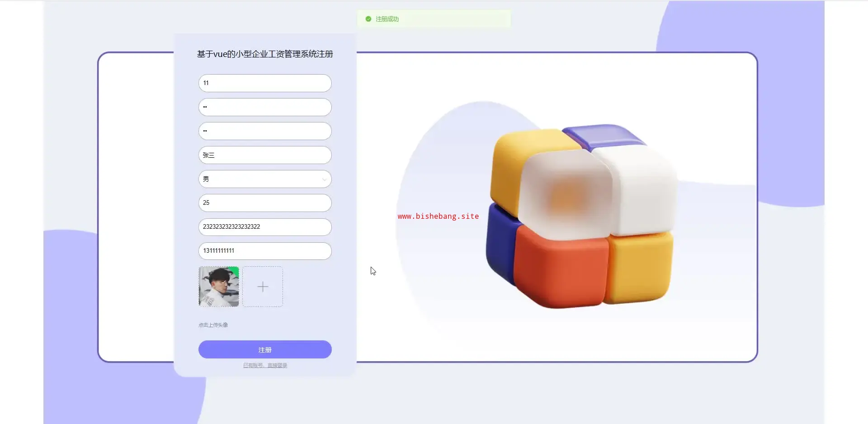Select the uploaded avatar photo thumbnail
Image resolution: width=868 pixels, height=424 pixels.
(x=219, y=287)
